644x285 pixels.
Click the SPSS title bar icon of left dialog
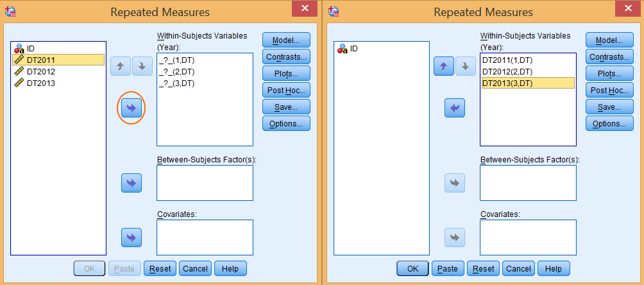10,12
